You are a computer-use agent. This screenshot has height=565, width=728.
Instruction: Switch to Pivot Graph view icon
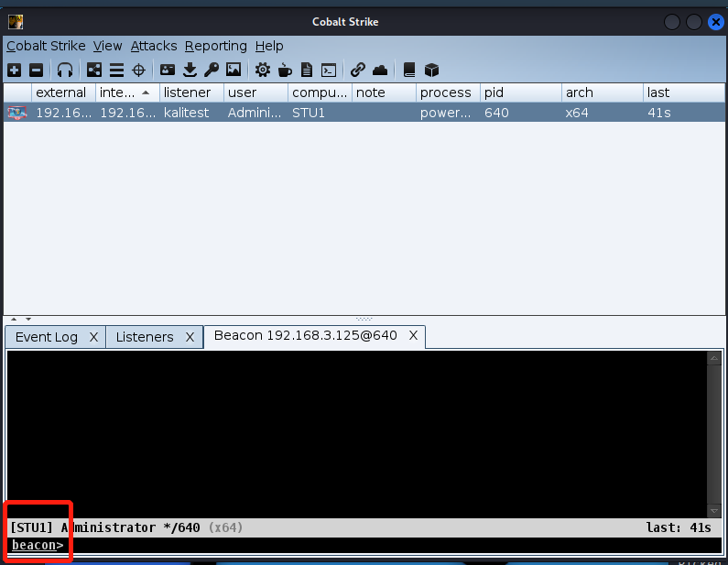(x=94, y=71)
